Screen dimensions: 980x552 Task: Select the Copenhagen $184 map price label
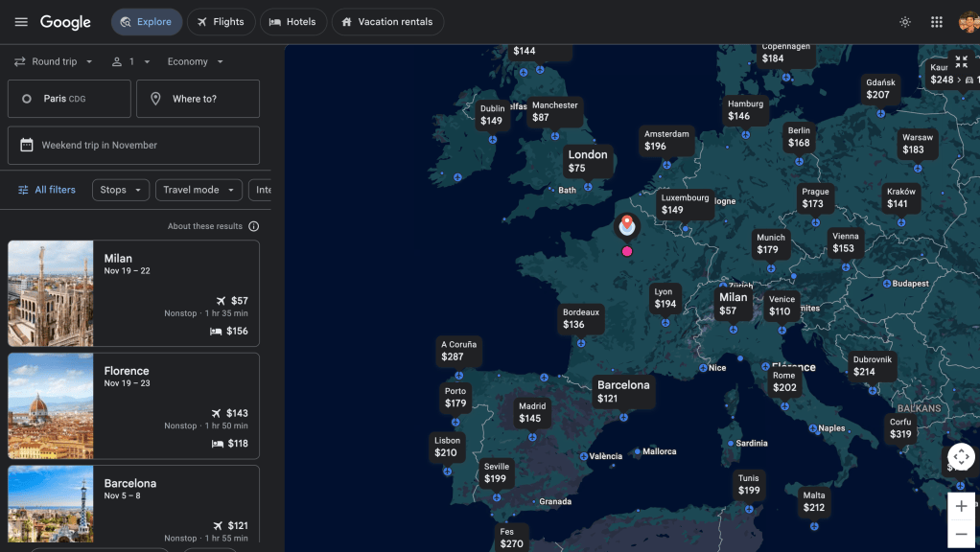point(785,55)
